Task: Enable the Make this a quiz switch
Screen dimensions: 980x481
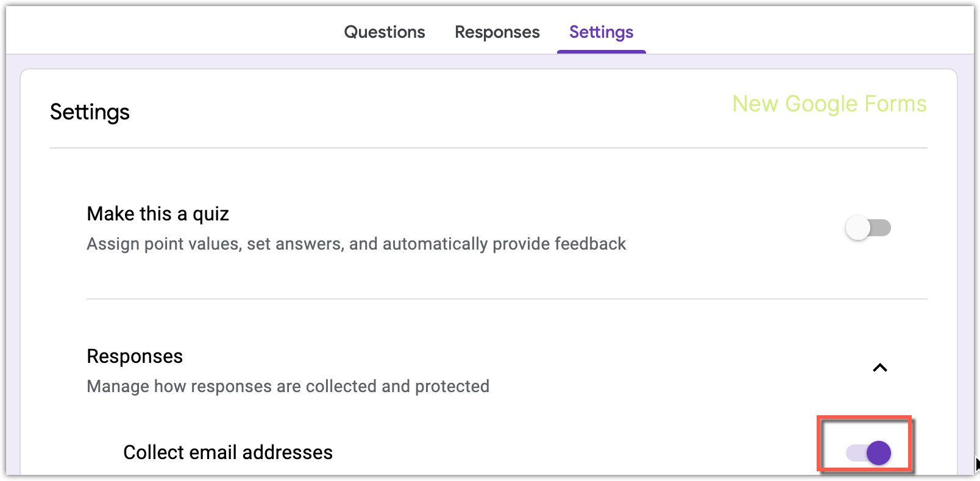Action: coord(868,228)
